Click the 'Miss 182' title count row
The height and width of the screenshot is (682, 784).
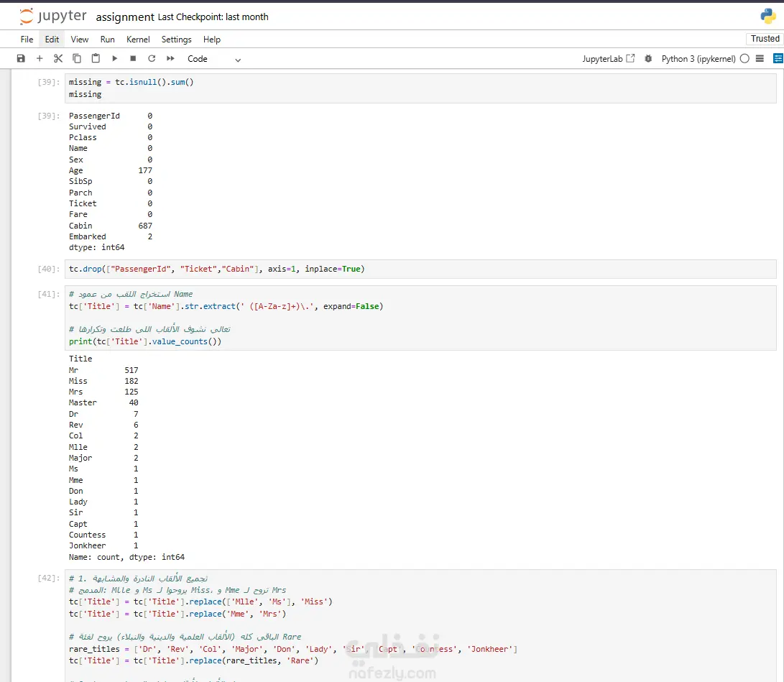point(103,381)
